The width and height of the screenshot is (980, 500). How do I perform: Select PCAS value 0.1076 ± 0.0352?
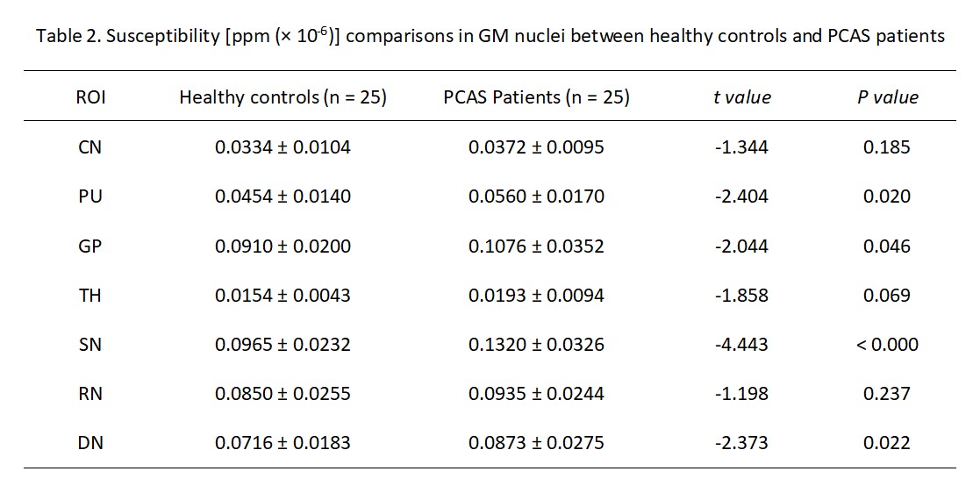point(536,246)
